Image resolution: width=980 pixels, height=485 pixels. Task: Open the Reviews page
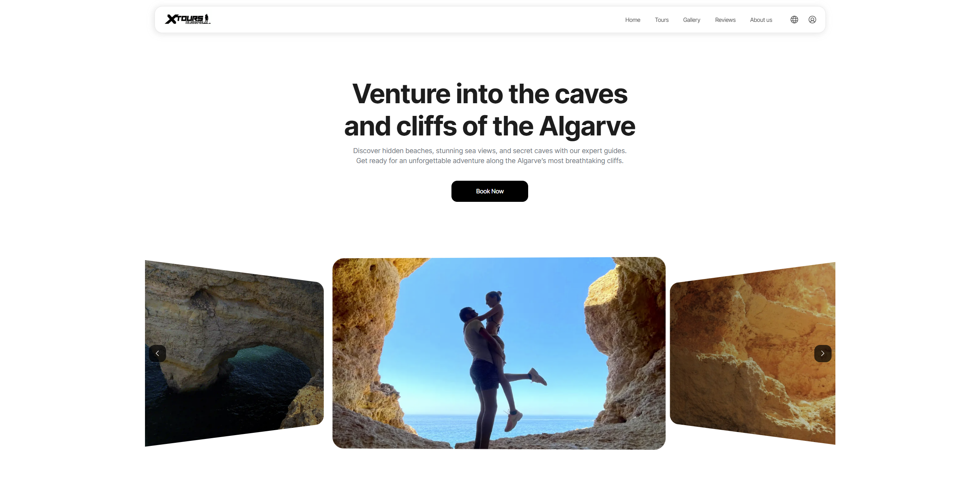[725, 20]
